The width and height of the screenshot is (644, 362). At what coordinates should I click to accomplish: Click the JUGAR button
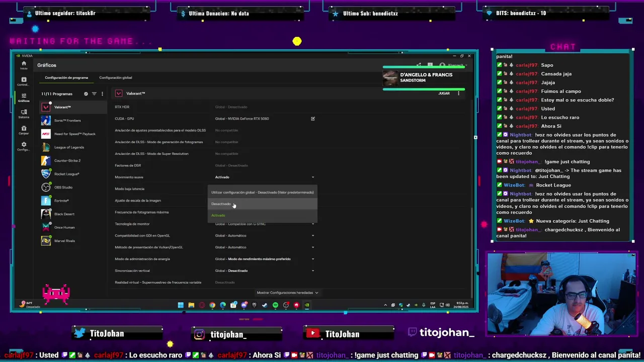pyautogui.click(x=444, y=94)
